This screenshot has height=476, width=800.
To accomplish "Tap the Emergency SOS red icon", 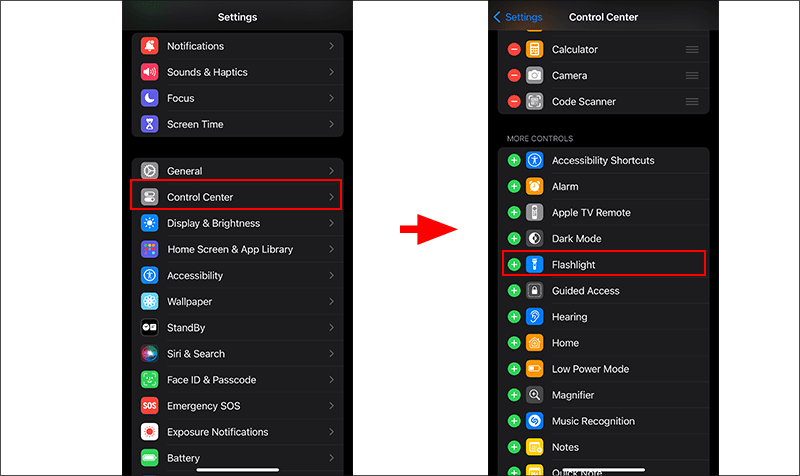I will tap(149, 406).
